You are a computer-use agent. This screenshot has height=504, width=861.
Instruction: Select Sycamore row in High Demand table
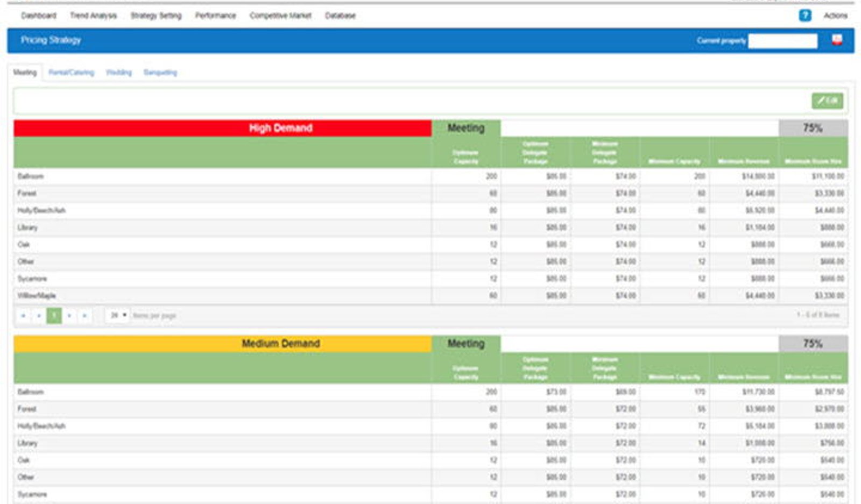[x=430, y=279]
